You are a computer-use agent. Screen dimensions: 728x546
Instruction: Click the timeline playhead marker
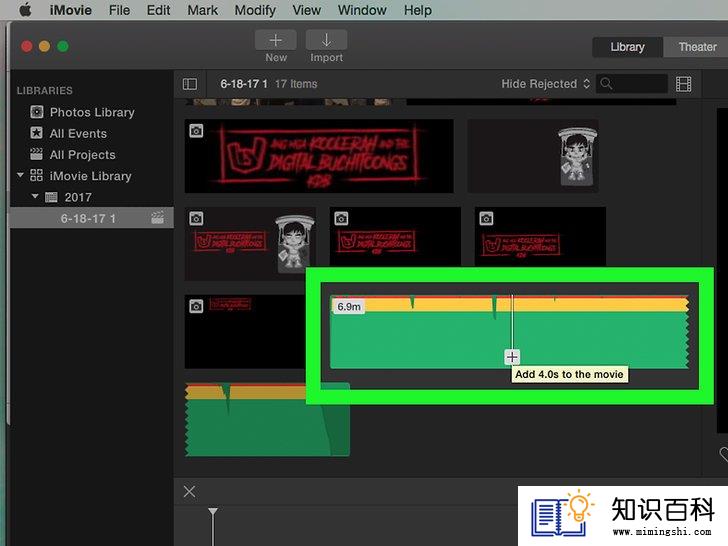point(213,512)
